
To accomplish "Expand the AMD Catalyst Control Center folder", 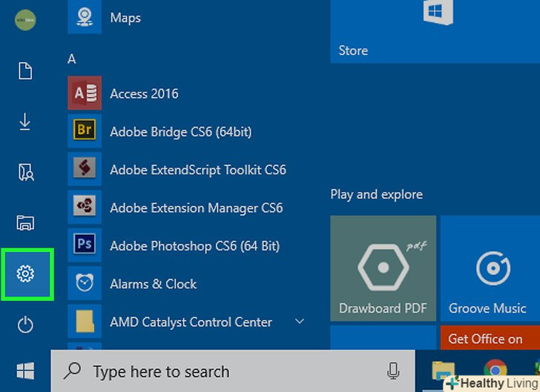I will pos(300,322).
